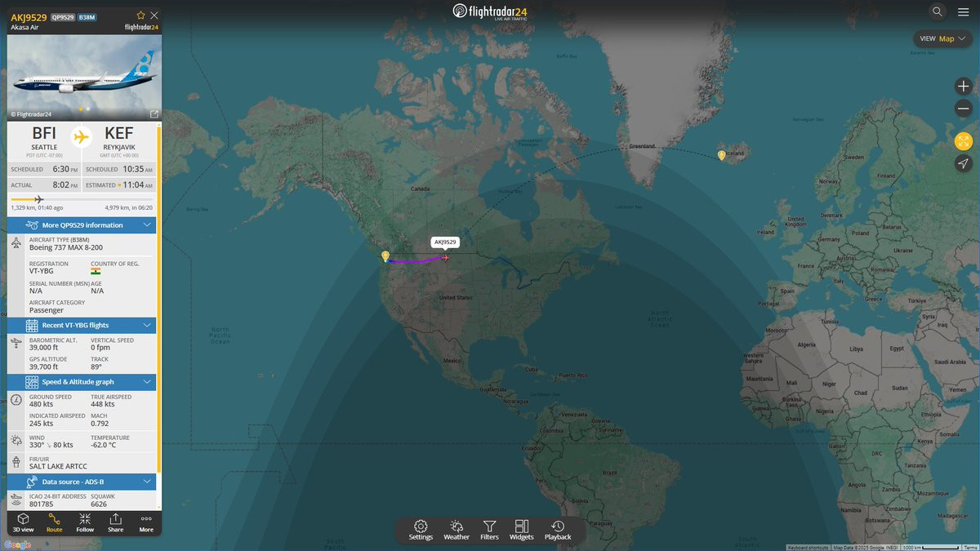Click the Passenger aircraft category text
Viewport: 980px width, 551px height.
47,310
